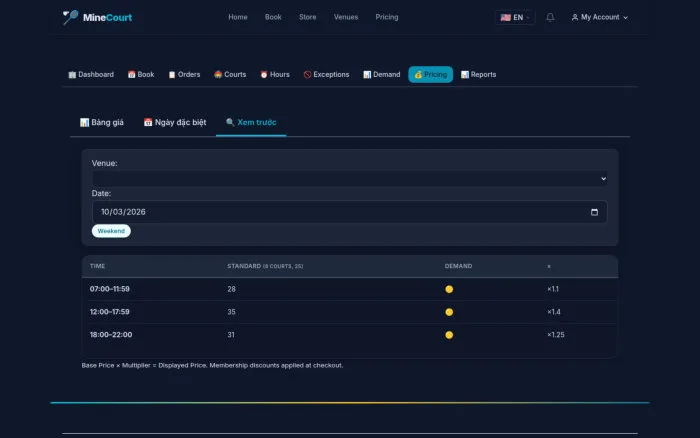The image size is (700, 438).
Task: Click price value 31
Action: tap(231, 335)
